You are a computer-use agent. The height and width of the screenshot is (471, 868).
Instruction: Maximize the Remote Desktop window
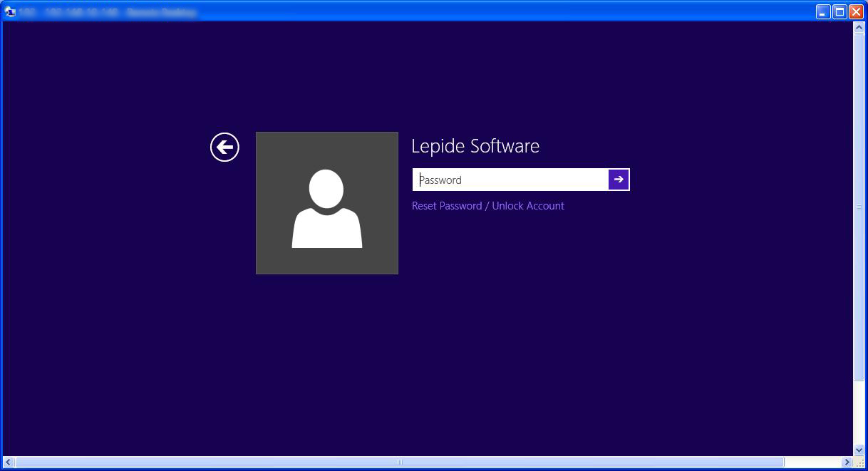[839, 11]
